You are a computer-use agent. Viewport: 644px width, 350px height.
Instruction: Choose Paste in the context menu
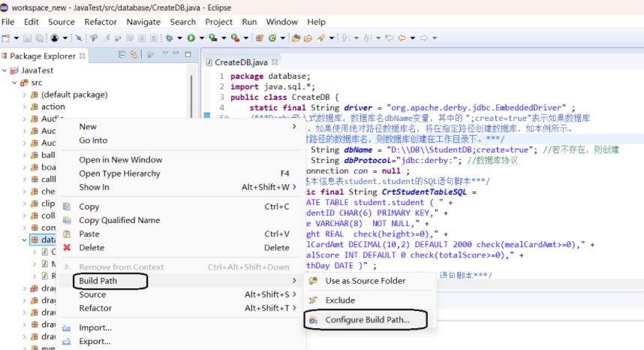179,234
